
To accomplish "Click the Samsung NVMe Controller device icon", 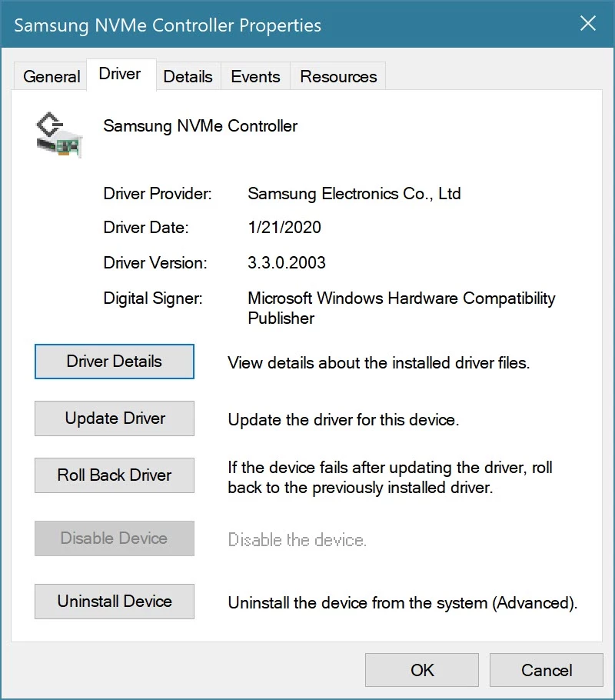I will [x=58, y=135].
